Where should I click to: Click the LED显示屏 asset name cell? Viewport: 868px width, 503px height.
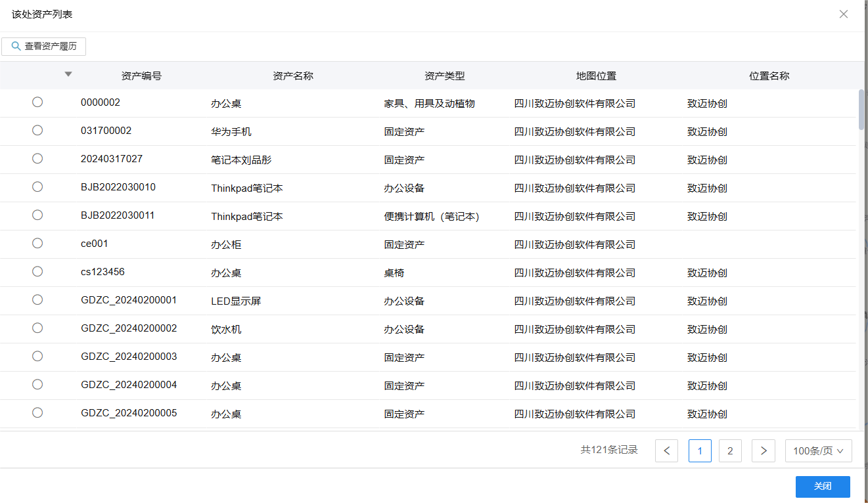coord(236,301)
